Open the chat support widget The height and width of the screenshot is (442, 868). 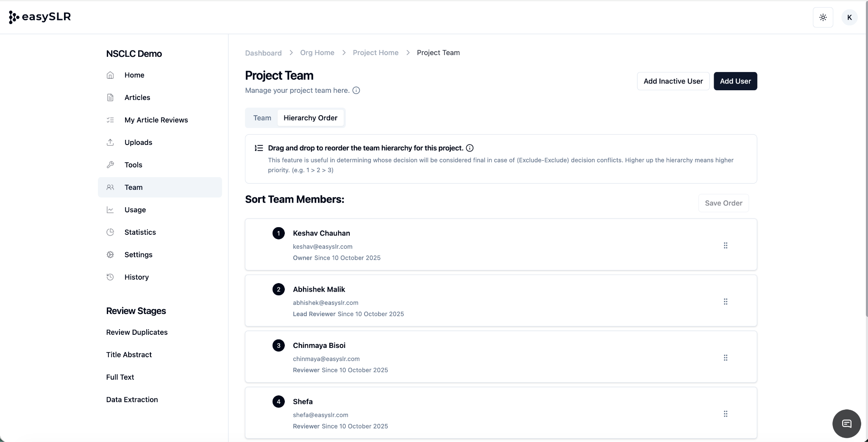tap(846, 423)
